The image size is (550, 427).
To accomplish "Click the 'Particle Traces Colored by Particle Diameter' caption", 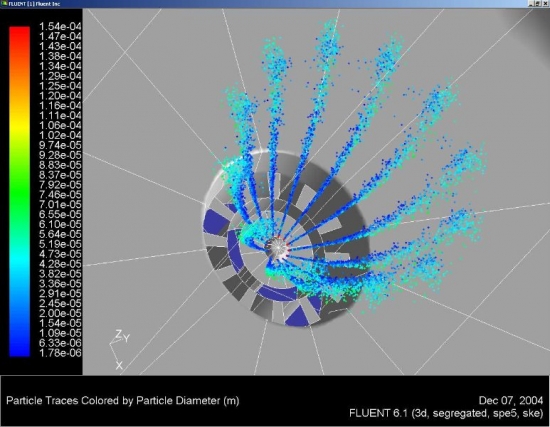I will click(x=123, y=401).
